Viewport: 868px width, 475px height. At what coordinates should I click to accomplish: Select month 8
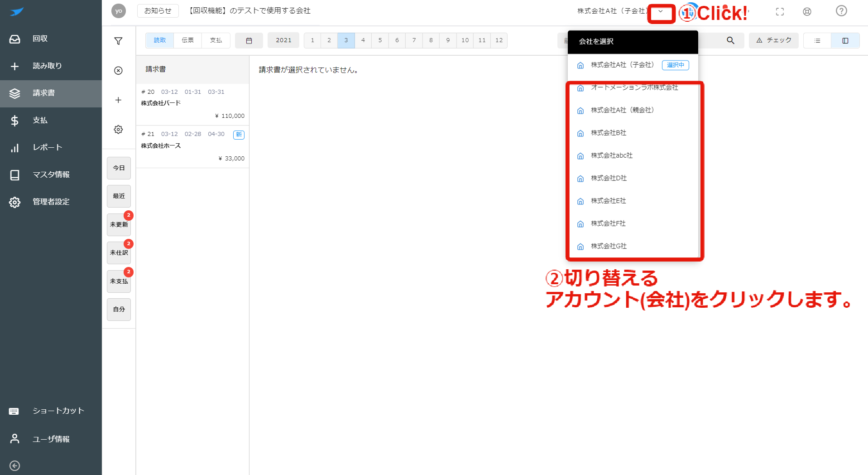click(x=431, y=40)
